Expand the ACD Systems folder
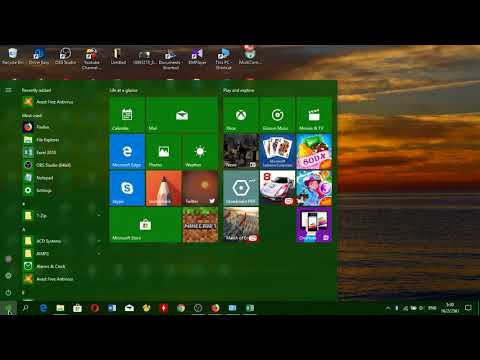 (x=60, y=241)
